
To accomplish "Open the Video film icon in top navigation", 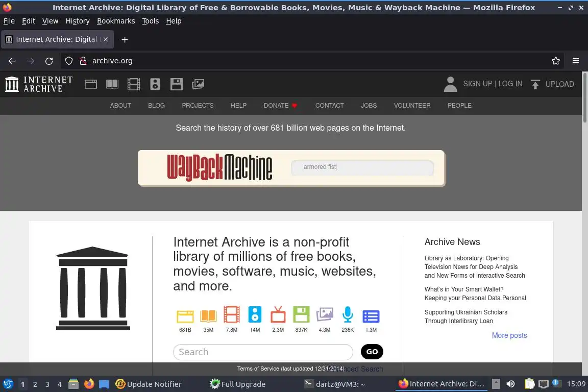I will click(134, 84).
